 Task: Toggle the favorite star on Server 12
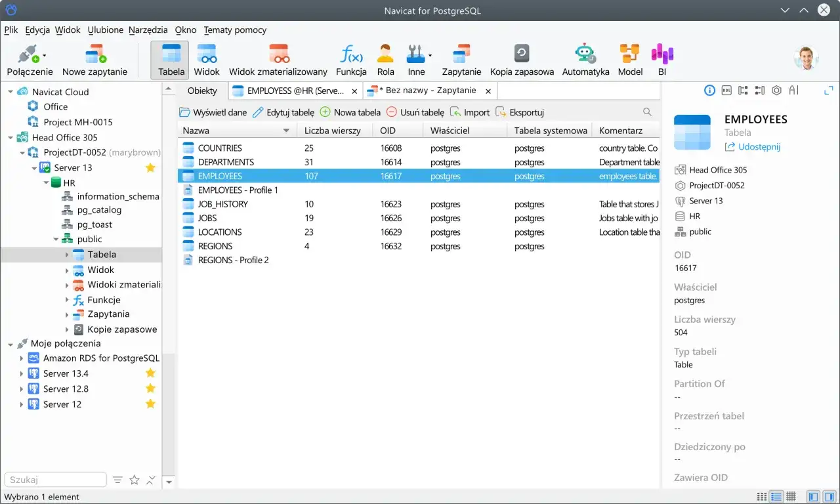click(150, 404)
